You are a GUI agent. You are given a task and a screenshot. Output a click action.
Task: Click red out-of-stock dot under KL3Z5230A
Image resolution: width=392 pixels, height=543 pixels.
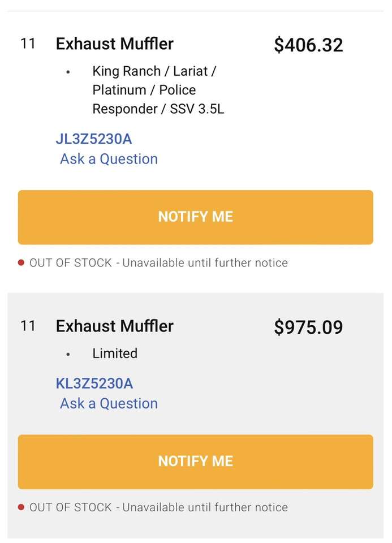pyautogui.click(x=21, y=507)
